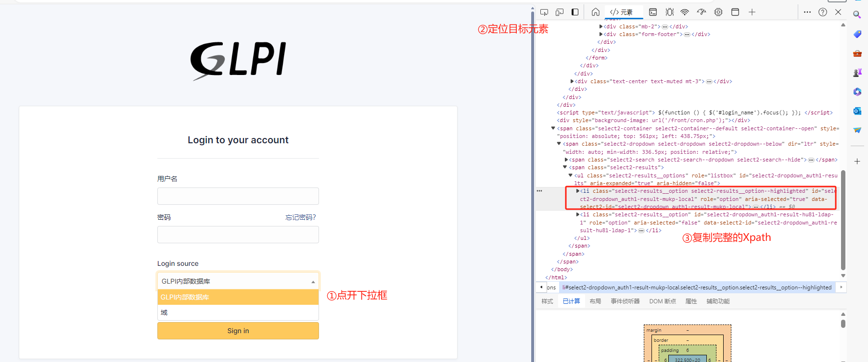This screenshot has height=362, width=868.
Task: Add more tools with plus icon
Action: pos(752,12)
